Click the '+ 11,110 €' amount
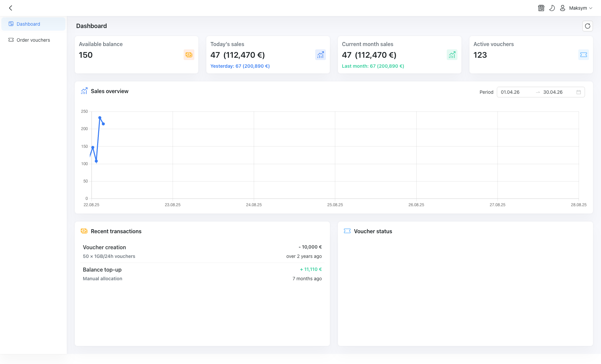This screenshot has height=364, width=601. click(x=311, y=269)
